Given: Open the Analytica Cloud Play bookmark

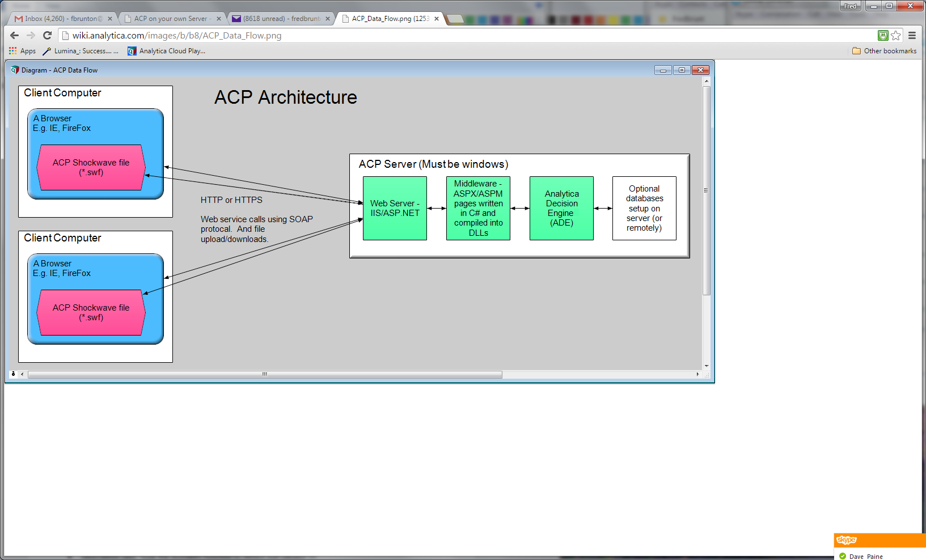Looking at the screenshot, I should point(167,51).
